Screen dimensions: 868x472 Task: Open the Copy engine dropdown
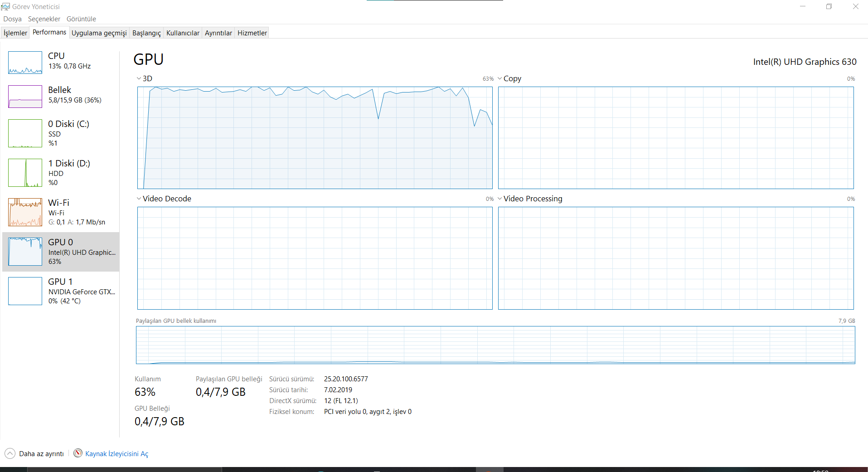point(510,78)
